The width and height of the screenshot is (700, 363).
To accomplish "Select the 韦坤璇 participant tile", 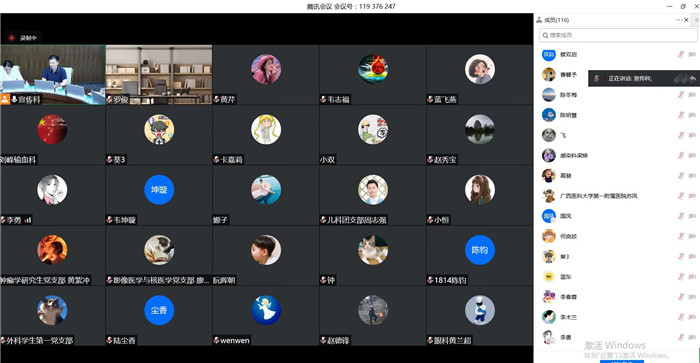I will click(x=159, y=196).
